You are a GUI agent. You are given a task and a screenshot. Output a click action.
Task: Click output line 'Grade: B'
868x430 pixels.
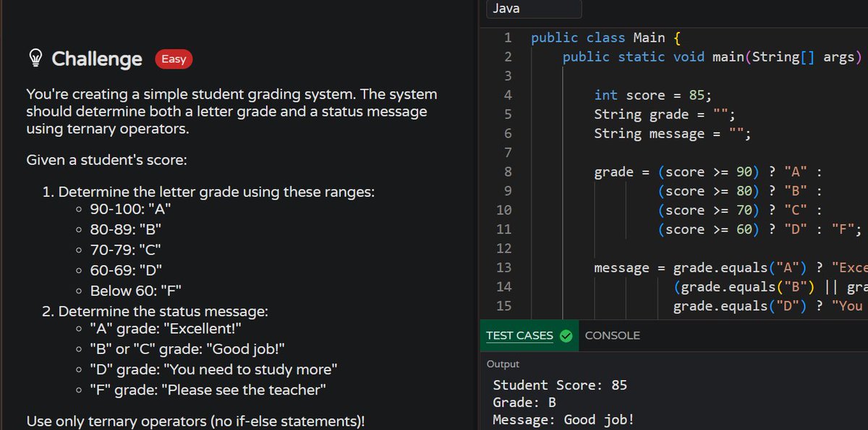(x=524, y=402)
